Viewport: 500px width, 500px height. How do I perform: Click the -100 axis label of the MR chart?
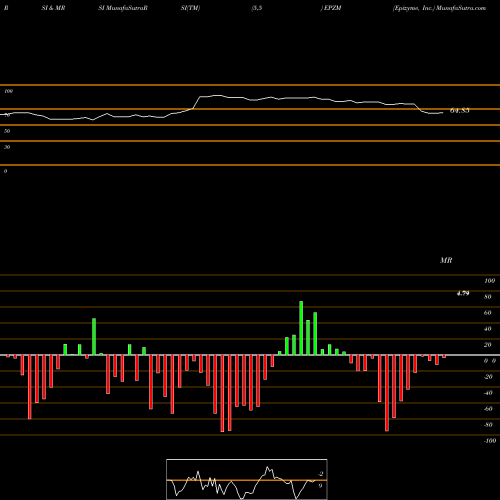(489, 441)
